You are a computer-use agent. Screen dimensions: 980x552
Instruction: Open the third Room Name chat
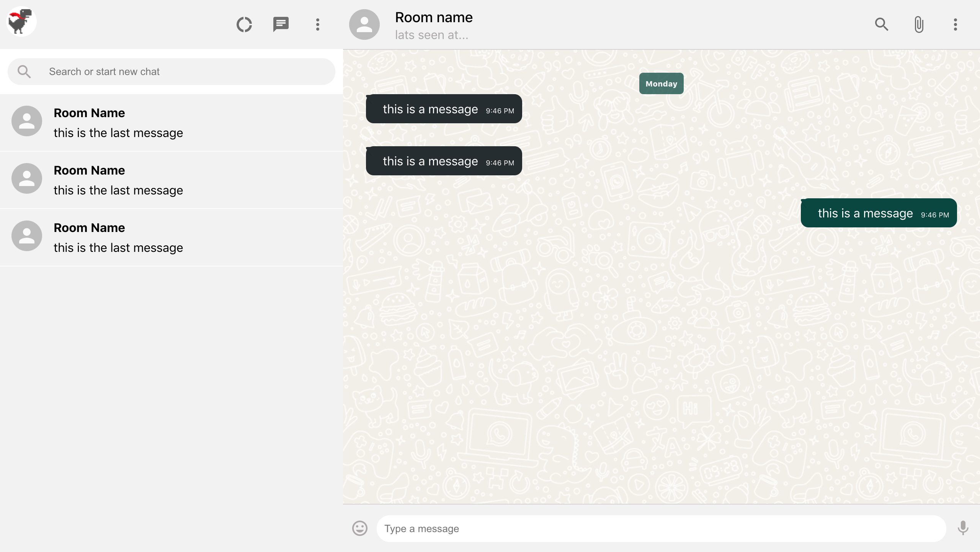pos(171,238)
